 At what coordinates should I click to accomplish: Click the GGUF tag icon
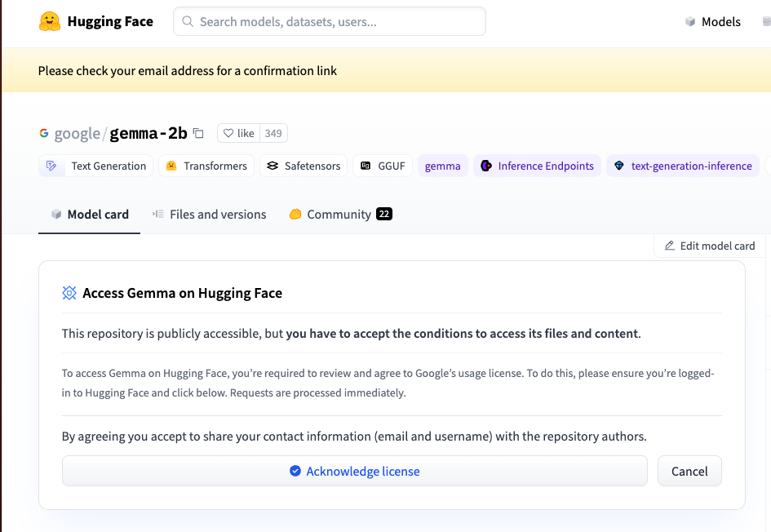[x=366, y=166]
